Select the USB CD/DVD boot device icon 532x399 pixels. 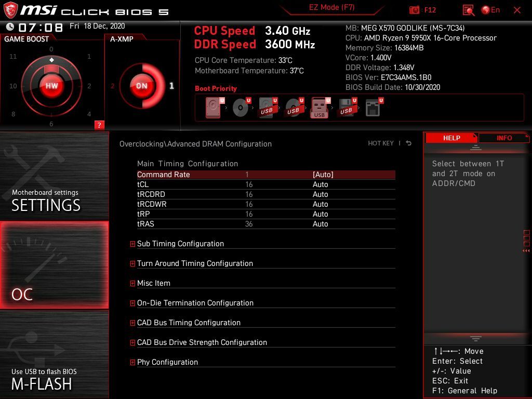click(x=295, y=108)
